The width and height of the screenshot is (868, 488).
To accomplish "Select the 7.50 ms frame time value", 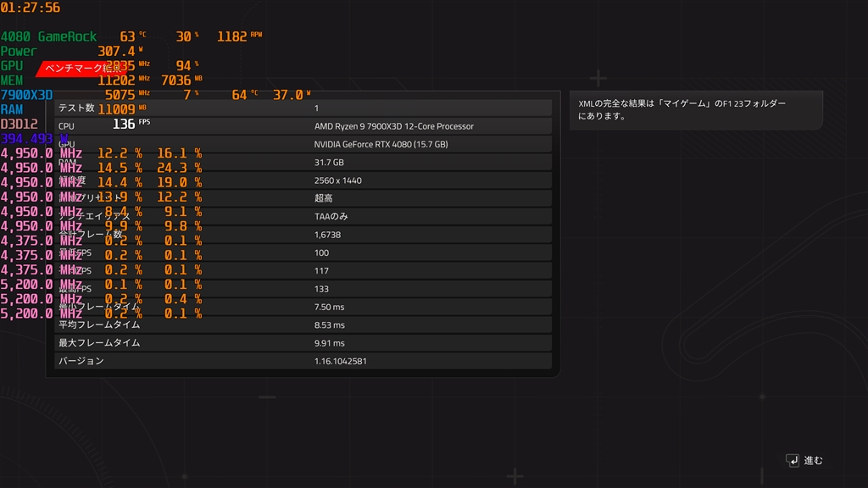I will click(x=329, y=307).
